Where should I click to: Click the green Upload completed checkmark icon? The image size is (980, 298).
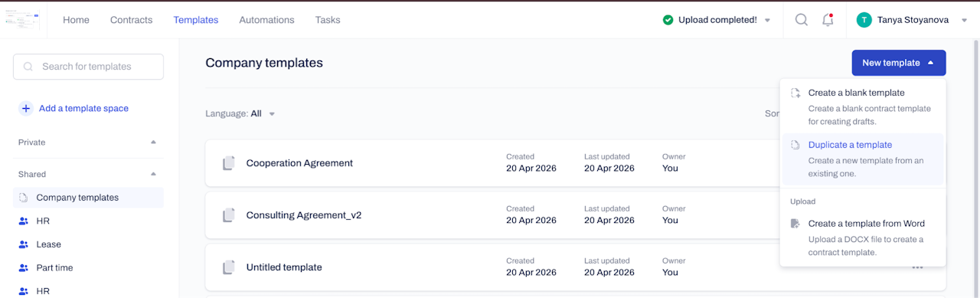pos(668,20)
